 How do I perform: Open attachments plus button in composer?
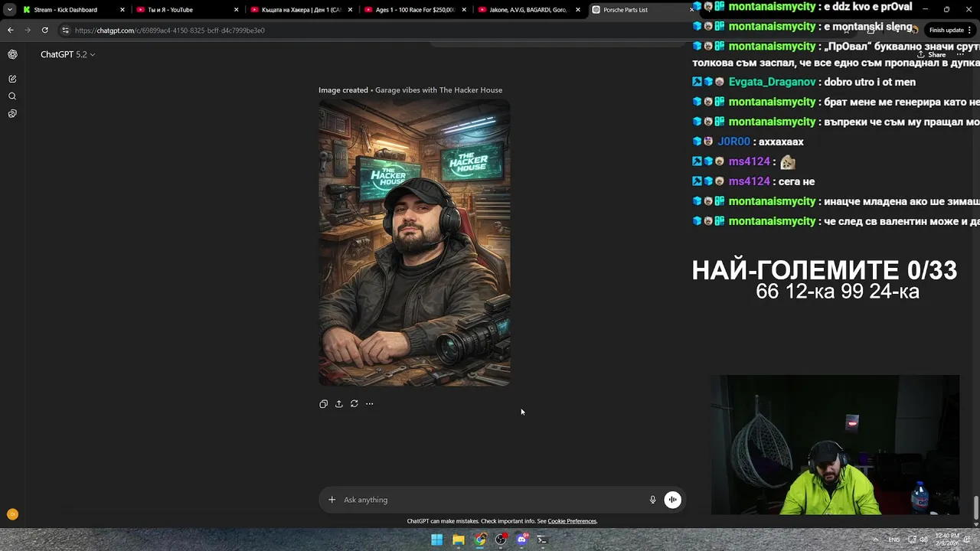coord(332,500)
